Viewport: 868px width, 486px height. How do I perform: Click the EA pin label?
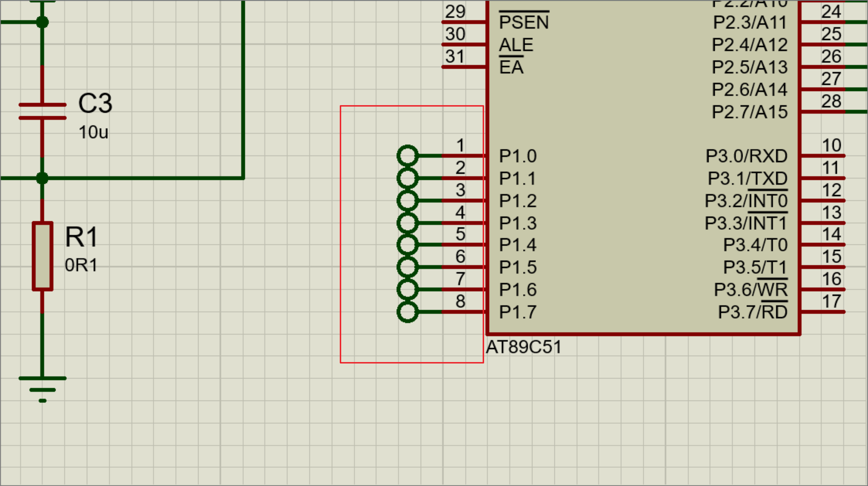click(511, 67)
